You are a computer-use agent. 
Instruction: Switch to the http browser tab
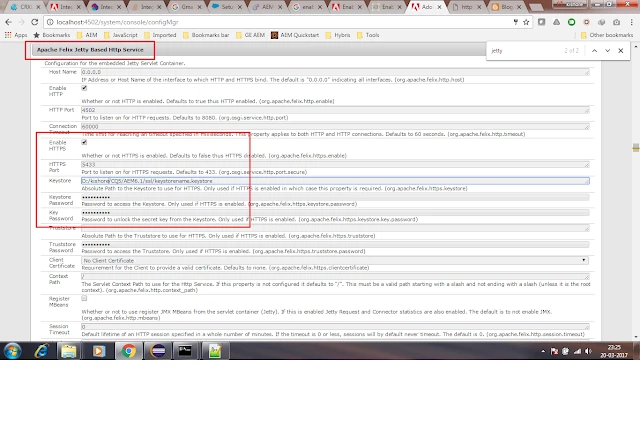coord(466,7)
